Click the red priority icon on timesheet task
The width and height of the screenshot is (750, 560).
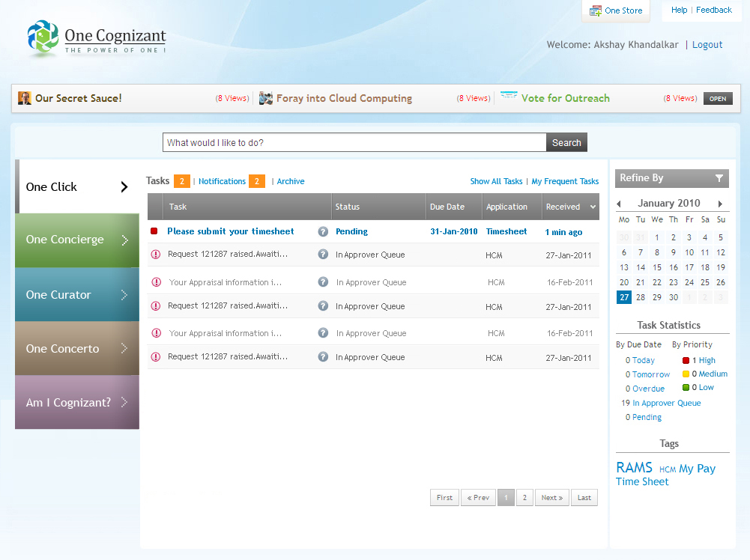click(154, 232)
